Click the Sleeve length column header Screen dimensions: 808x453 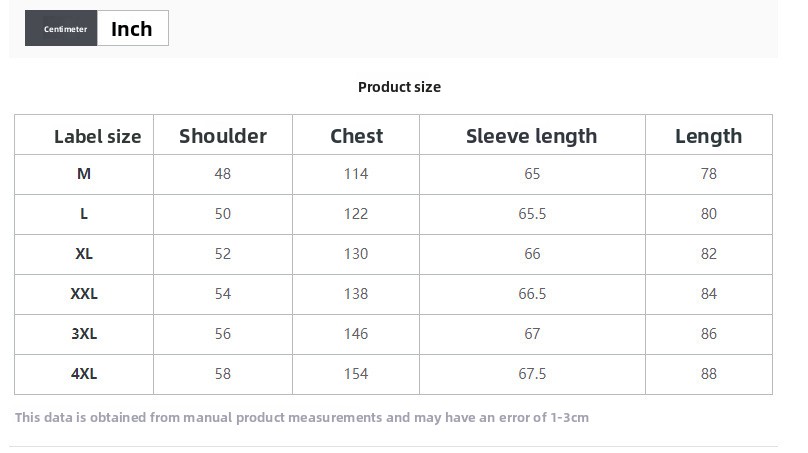click(531, 137)
